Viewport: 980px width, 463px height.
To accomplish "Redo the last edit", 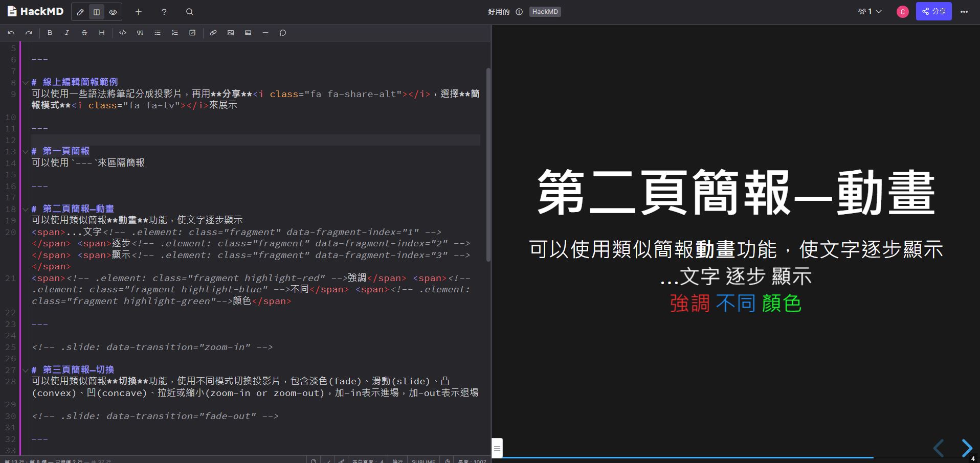I will [29, 33].
